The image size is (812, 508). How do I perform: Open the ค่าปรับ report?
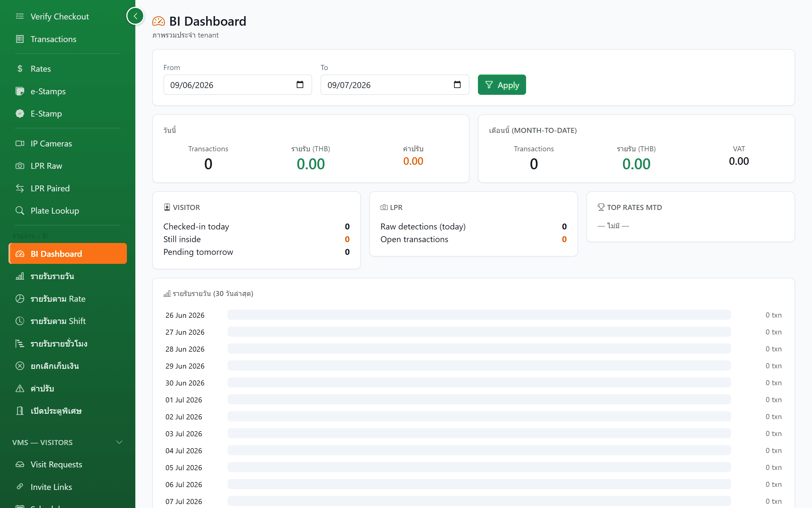click(68, 388)
